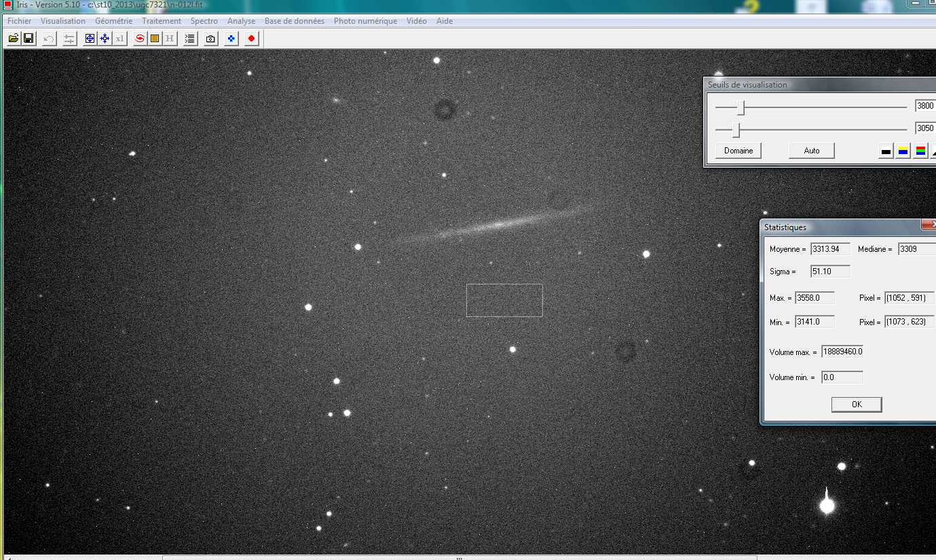Click the blue four-arrows icon

105,39
